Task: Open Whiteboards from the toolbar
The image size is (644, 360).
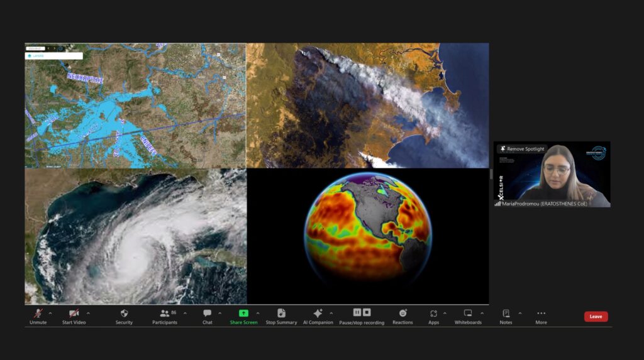Action: (x=468, y=313)
